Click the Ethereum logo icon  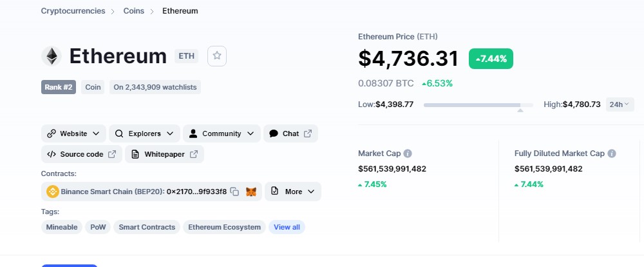(x=52, y=56)
